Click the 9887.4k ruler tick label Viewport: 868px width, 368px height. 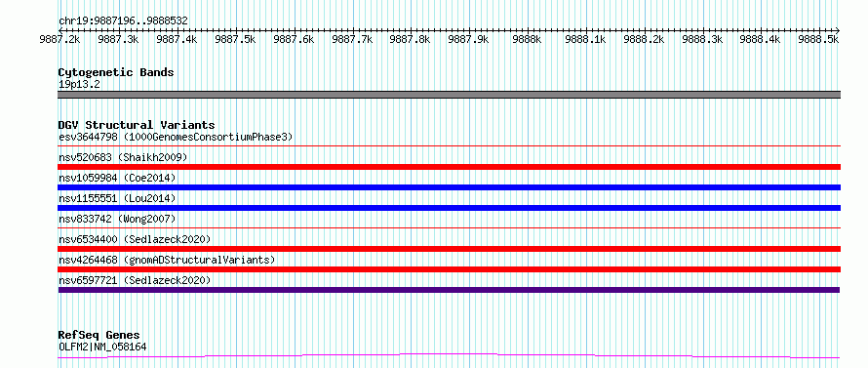coord(178,39)
